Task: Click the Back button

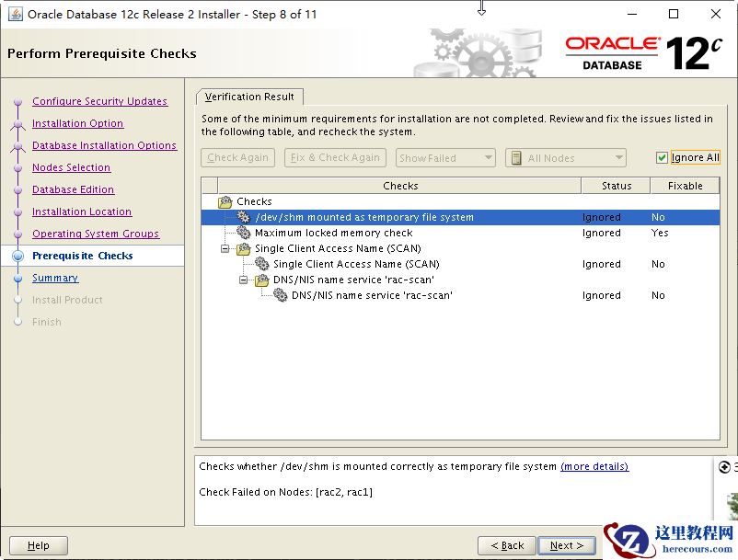Action: coord(507,545)
